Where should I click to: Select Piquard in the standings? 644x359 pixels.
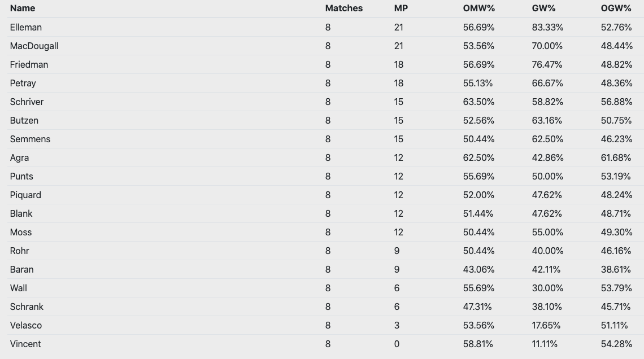25,195
